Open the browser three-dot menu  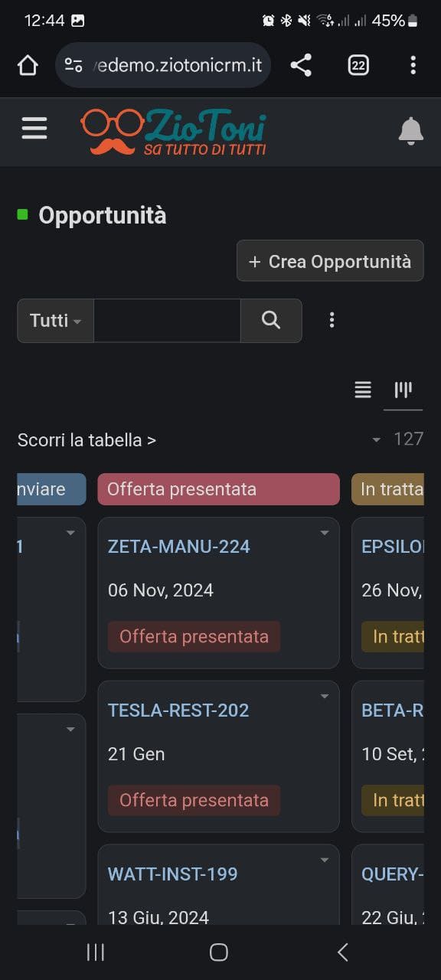point(413,65)
